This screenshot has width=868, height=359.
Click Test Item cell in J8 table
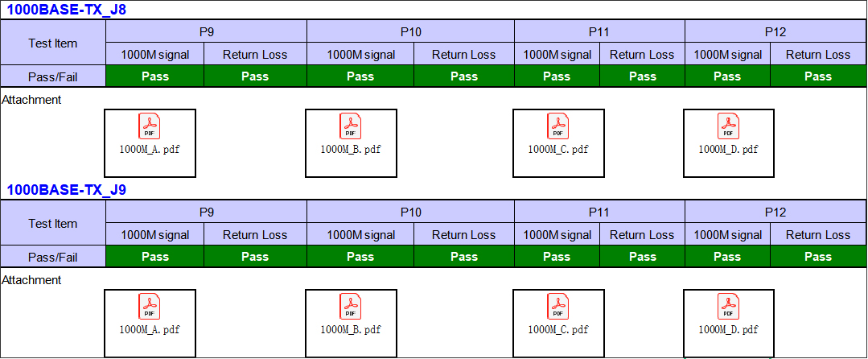[53, 43]
